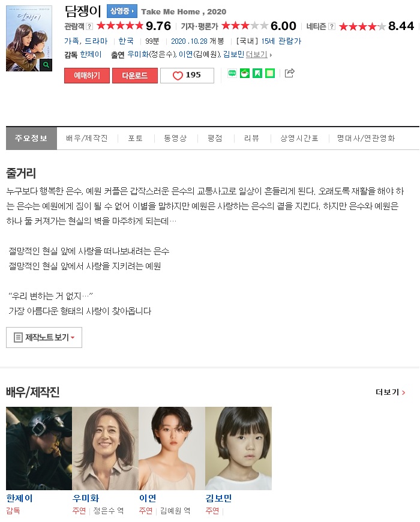The height and width of the screenshot is (522, 420).
Task: Expand the 제작노트 보기 dropdown
Action: [44, 337]
